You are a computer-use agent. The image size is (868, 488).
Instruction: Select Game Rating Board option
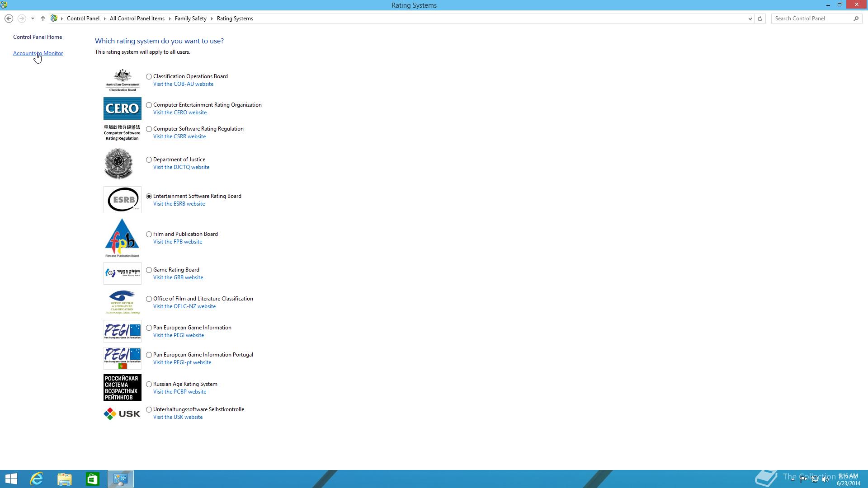[x=149, y=270]
